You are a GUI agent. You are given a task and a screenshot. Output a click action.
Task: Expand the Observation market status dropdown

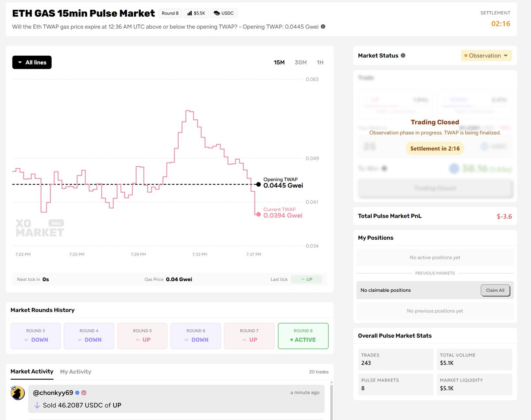[x=486, y=55]
